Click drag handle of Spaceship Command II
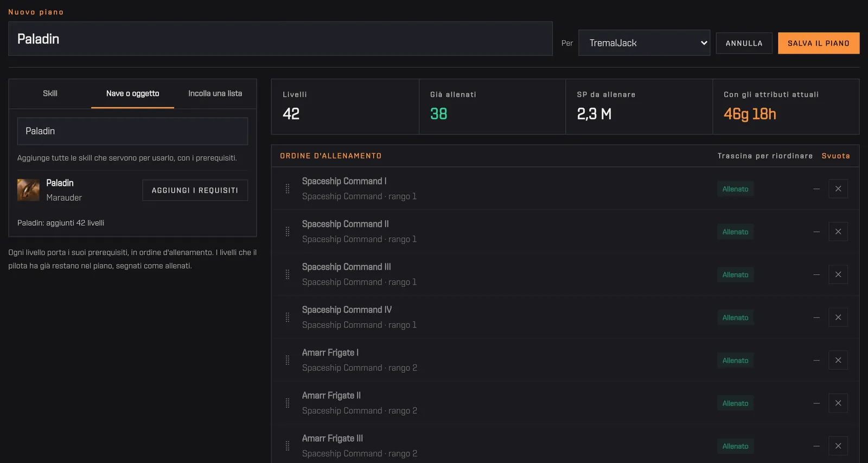Image resolution: width=868 pixels, height=463 pixels. pyautogui.click(x=288, y=232)
